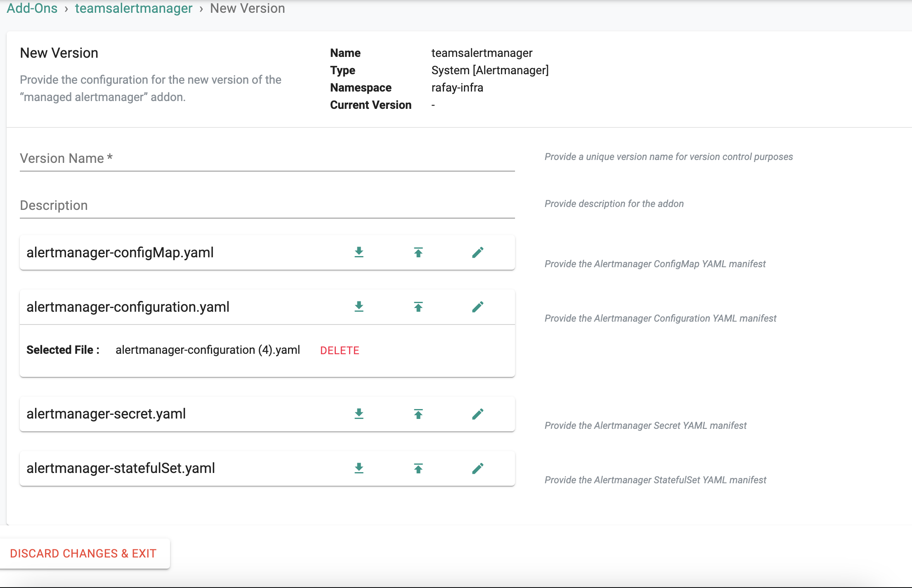Upload file for alertmanager-secret.yaml
This screenshot has width=912, height=588.
tap(418, 414)
